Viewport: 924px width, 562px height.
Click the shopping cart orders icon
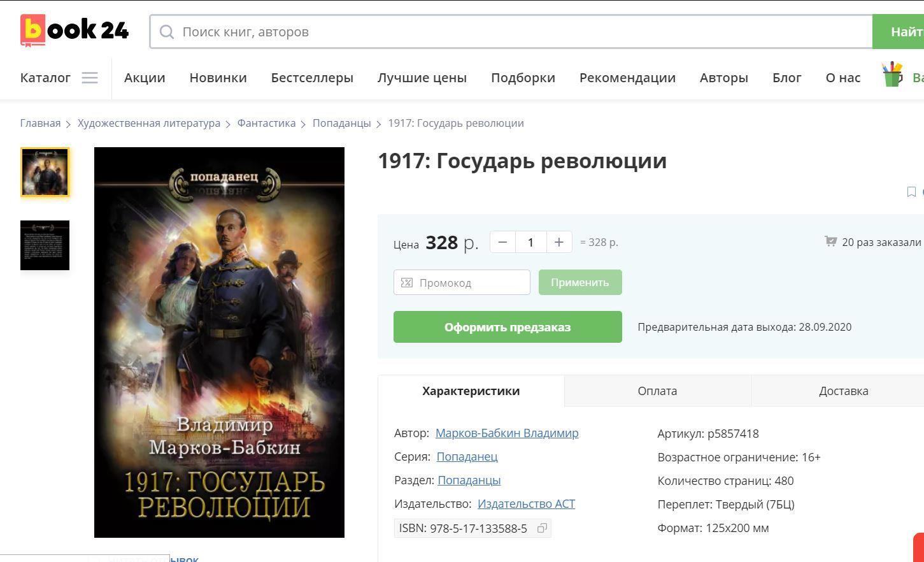click(x=830, y=241)
